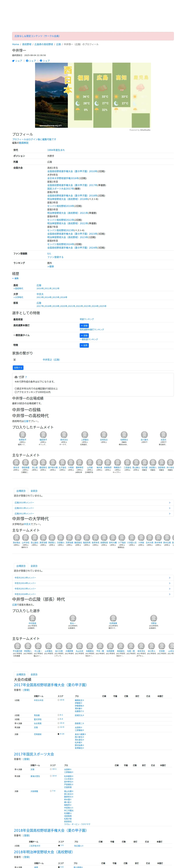The width and height of the screenshot is (186, 868).
Task: Open opponent 花咲徳栄 in 決勝 row
Action: tap(38, 734)
